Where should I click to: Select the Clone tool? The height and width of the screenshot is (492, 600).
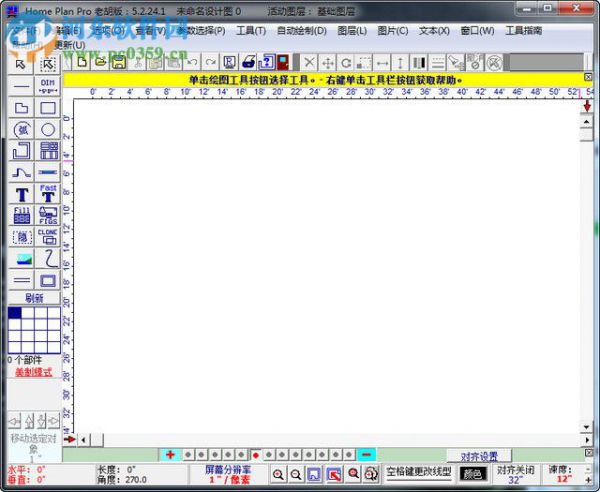click(x=48, y=237)
